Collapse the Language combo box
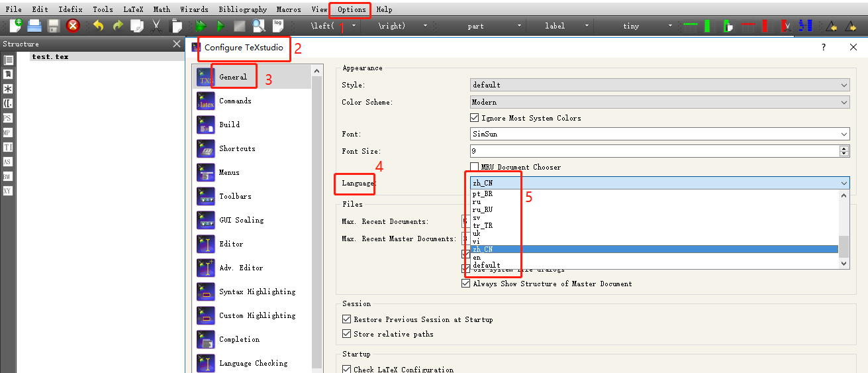 (x=659, y=184)
